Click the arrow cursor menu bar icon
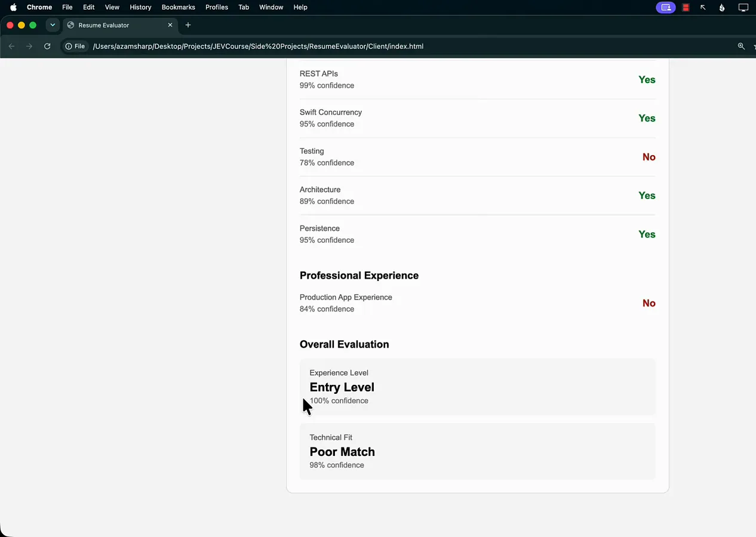Image resolution: width=756 pixels, height=537 pixels. click(x=703, y=7)
